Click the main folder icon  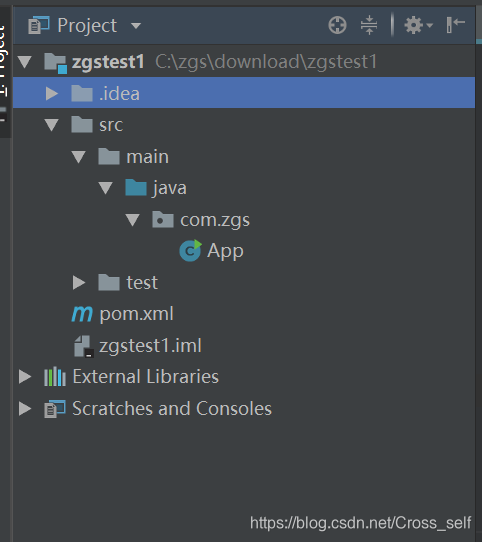(x=109, y=156)
